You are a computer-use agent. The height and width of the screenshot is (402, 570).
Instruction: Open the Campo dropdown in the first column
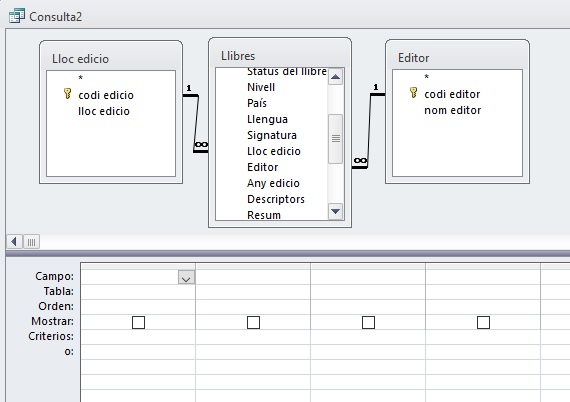pyautogui.click(x=186, y=277)
